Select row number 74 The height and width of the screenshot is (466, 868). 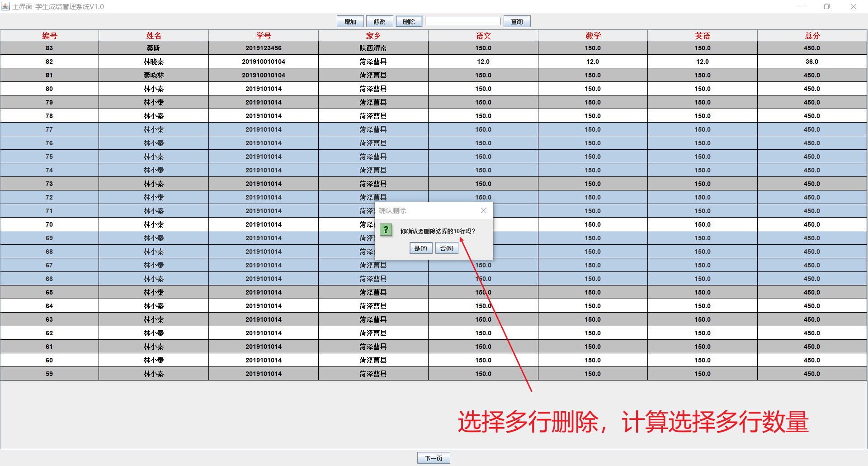pyautogui.click(x=49, y=170)
